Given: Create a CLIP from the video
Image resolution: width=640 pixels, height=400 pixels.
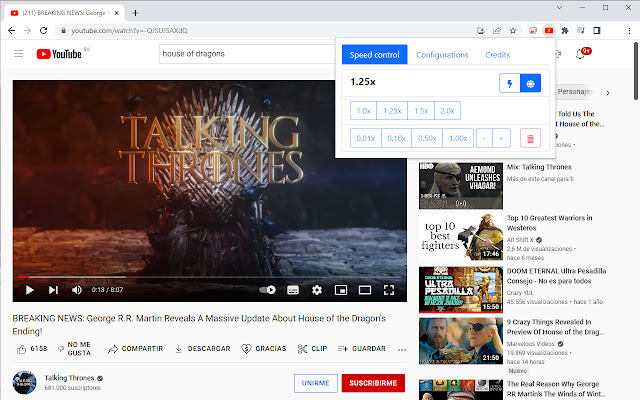Looking at the screenshot, I should (x=313, y=349).
